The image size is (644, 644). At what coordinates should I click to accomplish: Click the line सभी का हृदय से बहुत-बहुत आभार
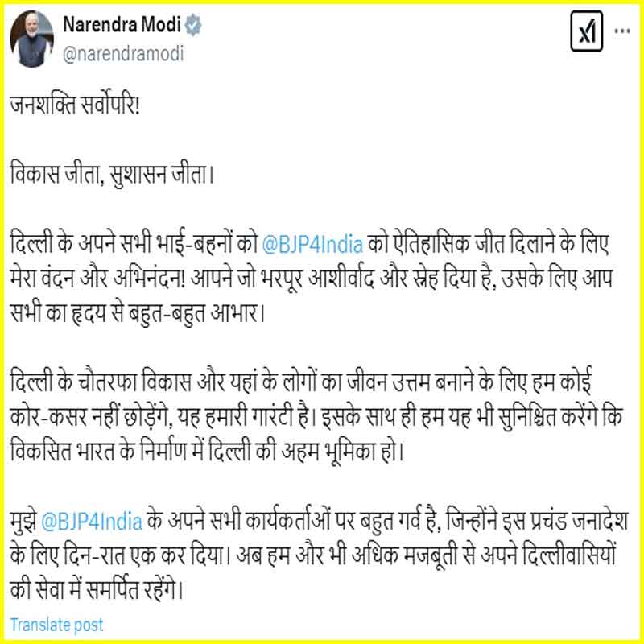tap(138, 314)
